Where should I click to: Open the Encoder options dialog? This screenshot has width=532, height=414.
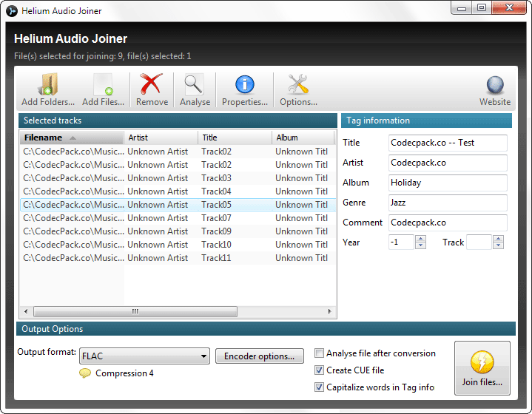(x=260, y=356)
